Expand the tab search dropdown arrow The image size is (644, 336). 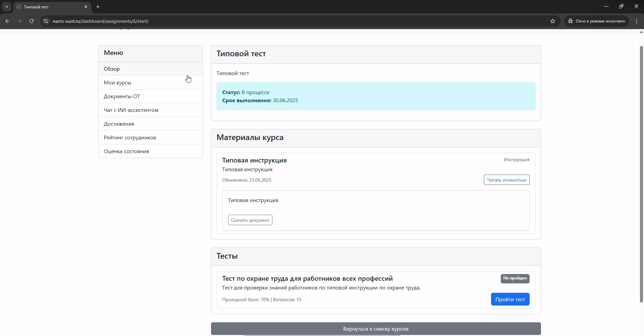tap(7, 7)
